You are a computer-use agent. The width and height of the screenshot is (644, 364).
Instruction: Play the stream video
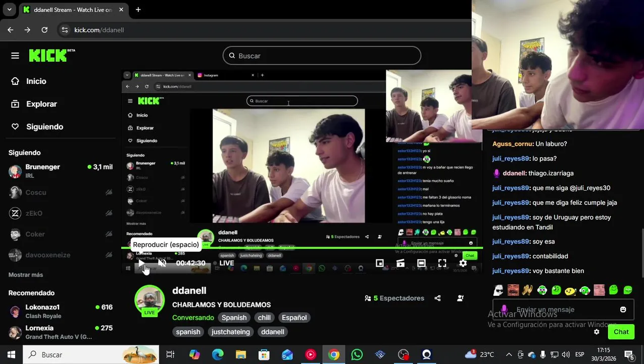pyautogui.click(x=141, y=263)
